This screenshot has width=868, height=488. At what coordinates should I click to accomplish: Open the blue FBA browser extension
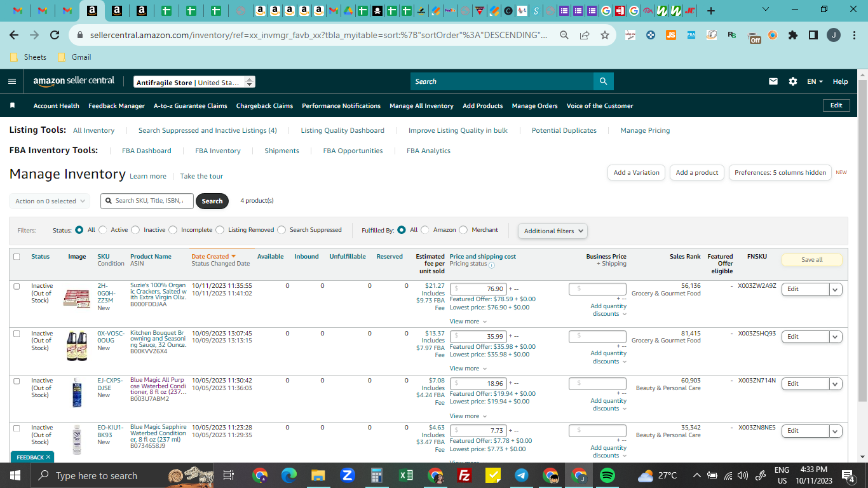pyautogui.click(x=691, y=35)
